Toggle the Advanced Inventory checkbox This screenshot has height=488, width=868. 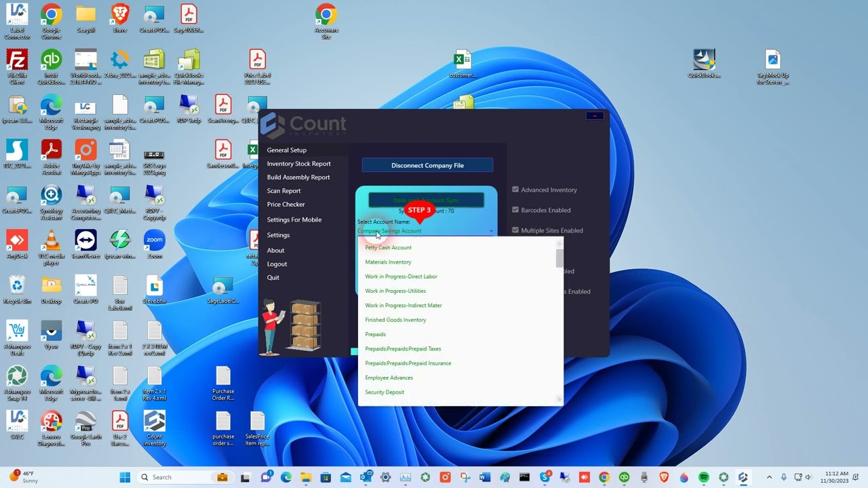click(x=515, y=190)
